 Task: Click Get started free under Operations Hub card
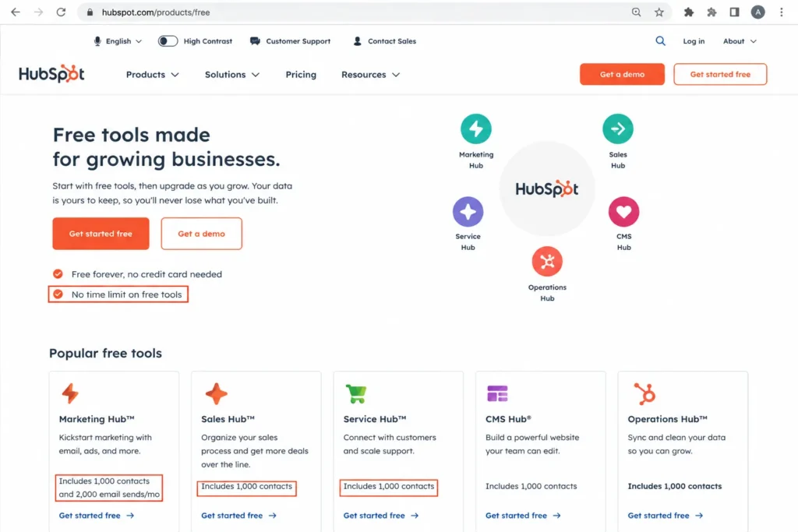pyautogui.click(x=666, y=515)
